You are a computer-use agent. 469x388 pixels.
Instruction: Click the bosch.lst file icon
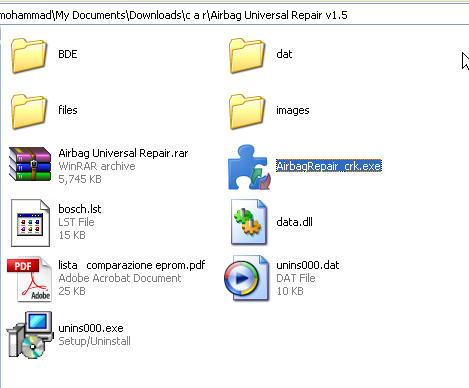click(30, 223)
